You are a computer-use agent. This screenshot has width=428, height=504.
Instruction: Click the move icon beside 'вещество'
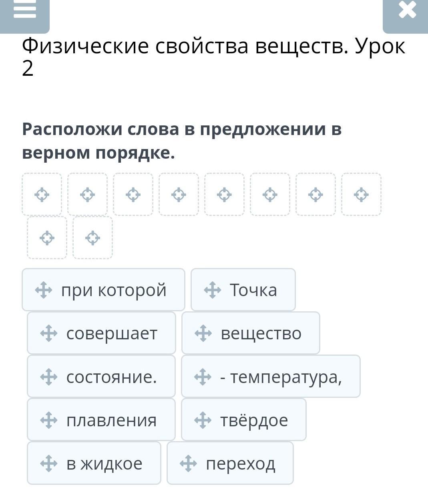(203, 333)
